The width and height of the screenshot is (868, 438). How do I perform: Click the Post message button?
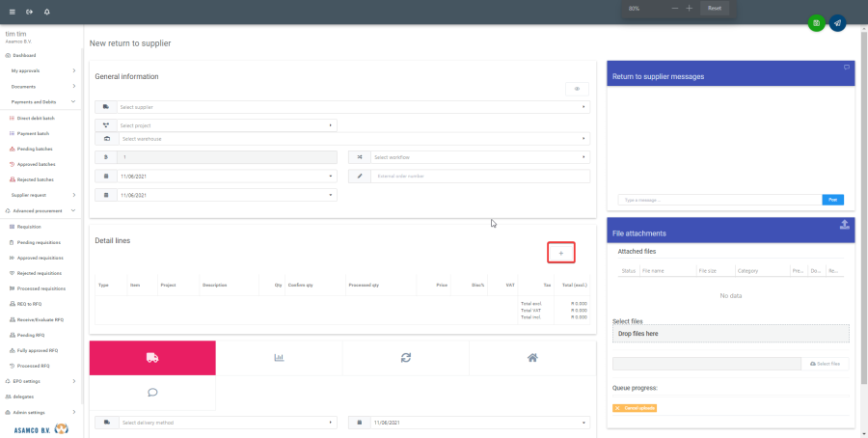pyautogui.click(x=832, y=200)
